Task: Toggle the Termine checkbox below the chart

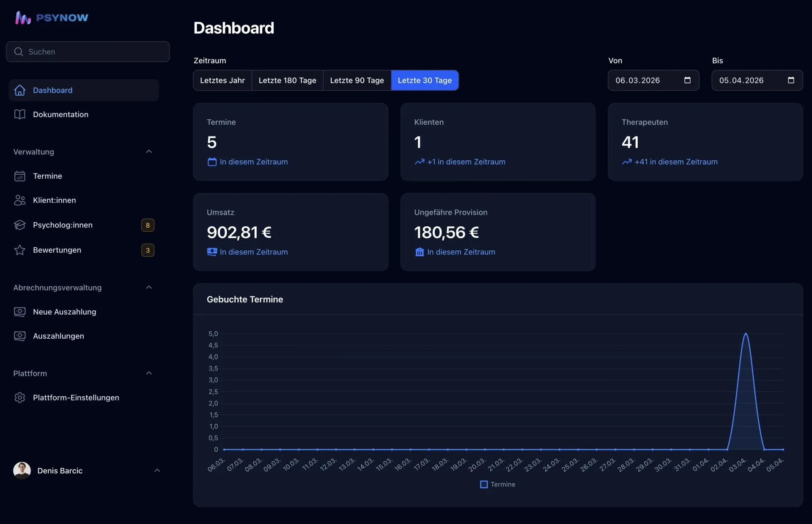Action: [484, 484]
